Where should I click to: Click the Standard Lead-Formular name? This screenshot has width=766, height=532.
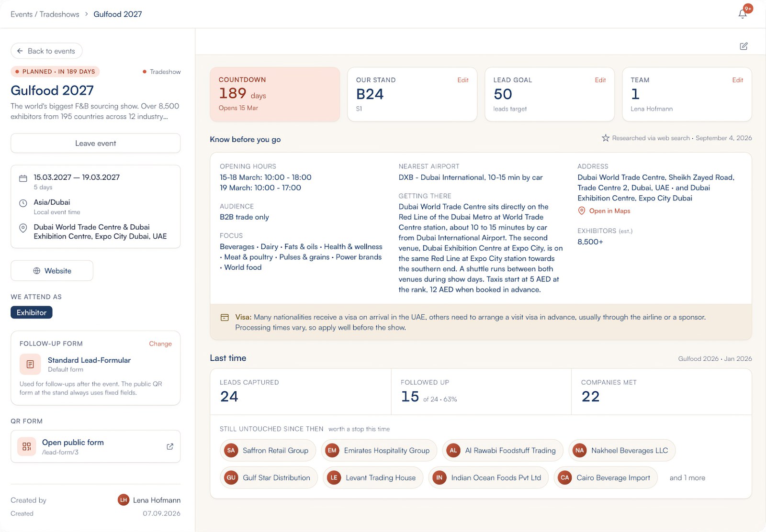click(89, 360)
